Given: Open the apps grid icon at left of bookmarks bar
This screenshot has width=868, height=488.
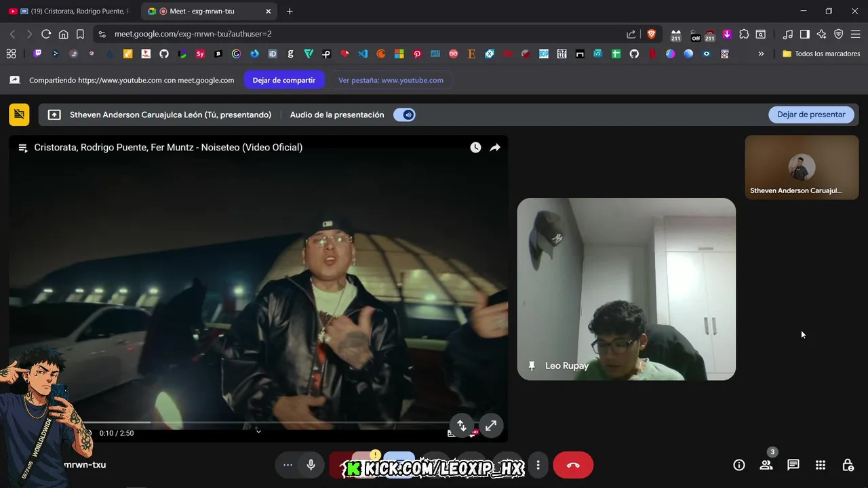Looking at the screenshot, I should pyautogui.click(x=11, y=54).
